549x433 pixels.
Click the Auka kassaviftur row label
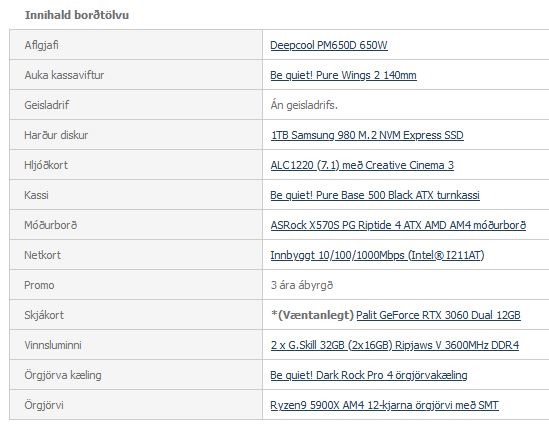pyautogui.click(x=64, y=75)
